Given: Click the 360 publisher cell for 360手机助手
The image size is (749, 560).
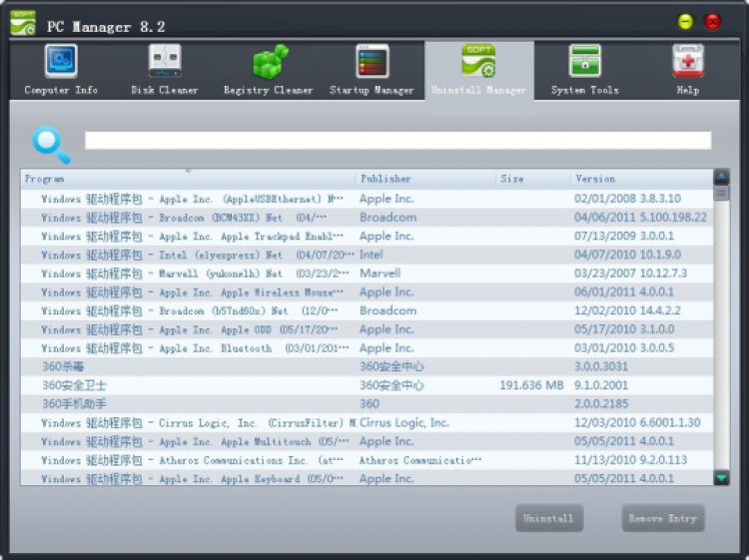Looking at the screenshot, I should 370,404.
